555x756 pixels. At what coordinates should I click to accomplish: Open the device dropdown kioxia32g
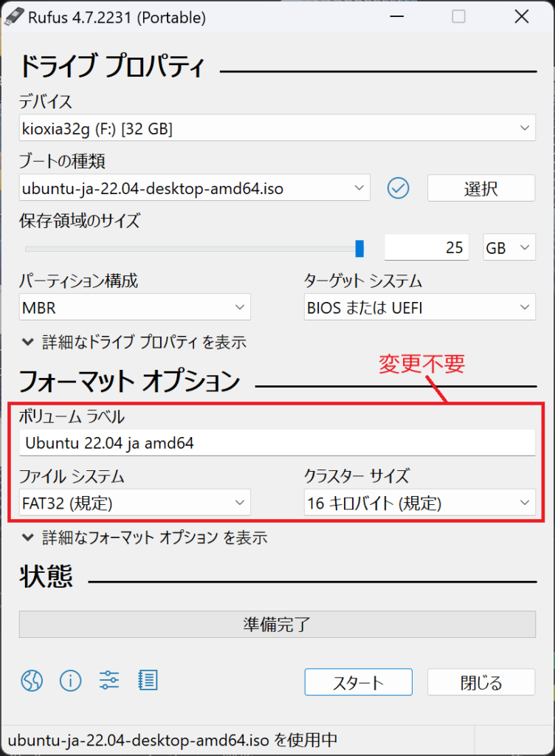coord(277,128)
